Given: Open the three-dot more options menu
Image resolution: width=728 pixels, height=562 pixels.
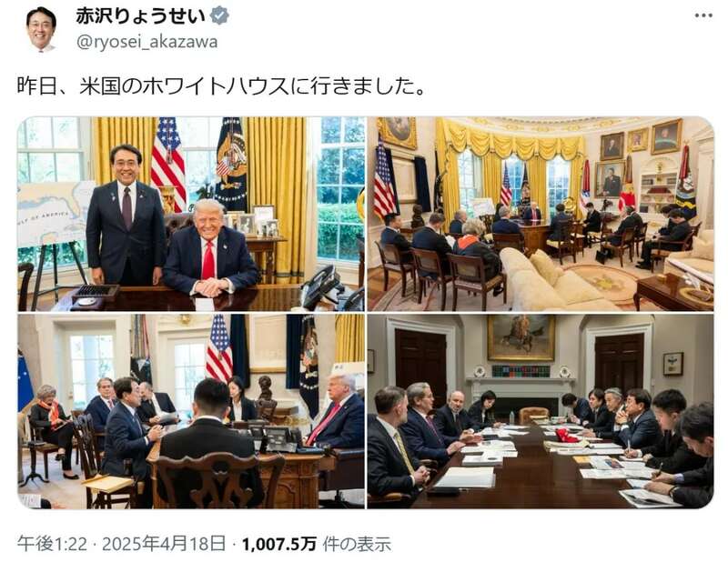Looking at the screenshot, I should [x=703, y=15].
